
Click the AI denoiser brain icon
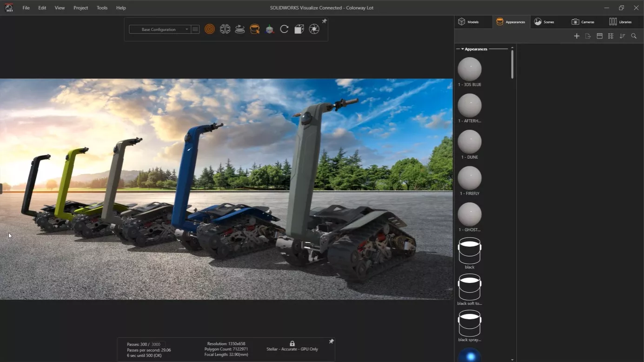pyautogui.click(x=225, y=29)
